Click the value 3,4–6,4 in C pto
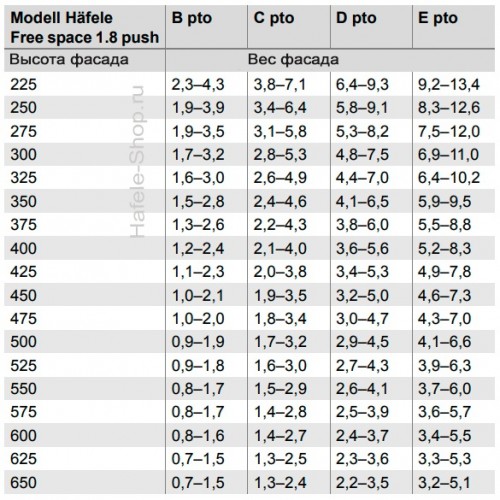Image resolution: width=500 pixels, height=500 pixels. 280,108
